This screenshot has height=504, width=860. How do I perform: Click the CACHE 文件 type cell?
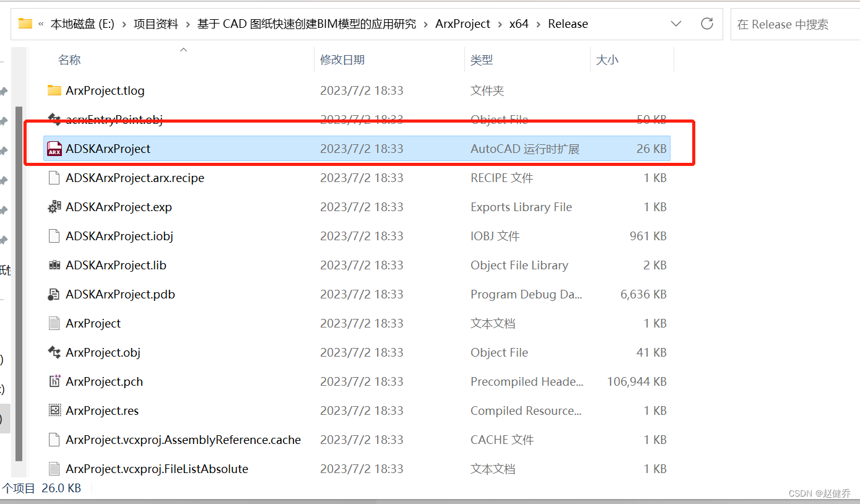point(502,440)
